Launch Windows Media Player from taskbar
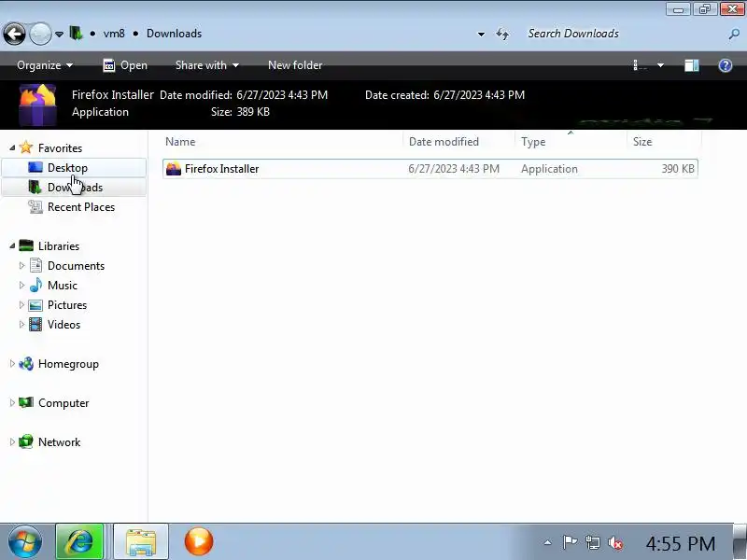 coord(199,542)
